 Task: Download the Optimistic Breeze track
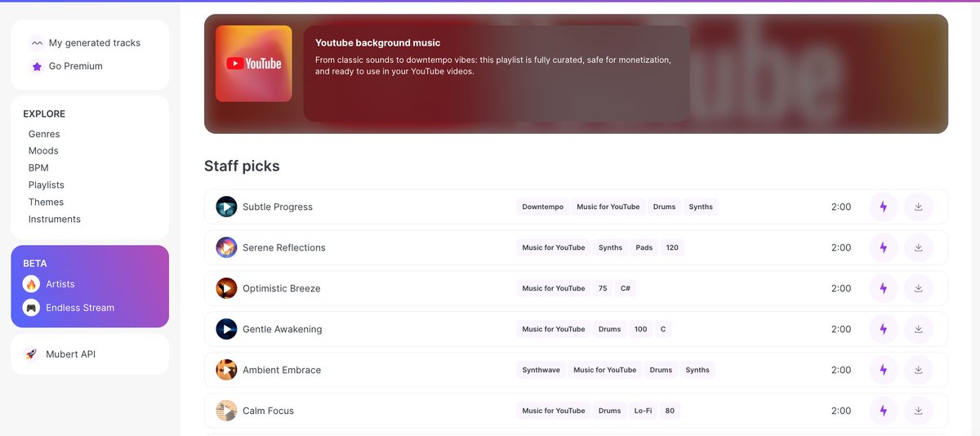tap(919, 288)
